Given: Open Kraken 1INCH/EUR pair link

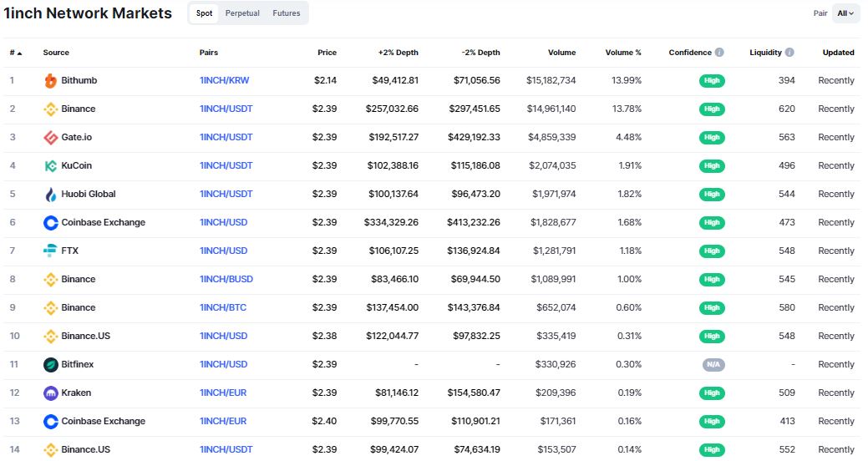Looking at the screenshot, I should pyautogui.click(x=223, y=393).
